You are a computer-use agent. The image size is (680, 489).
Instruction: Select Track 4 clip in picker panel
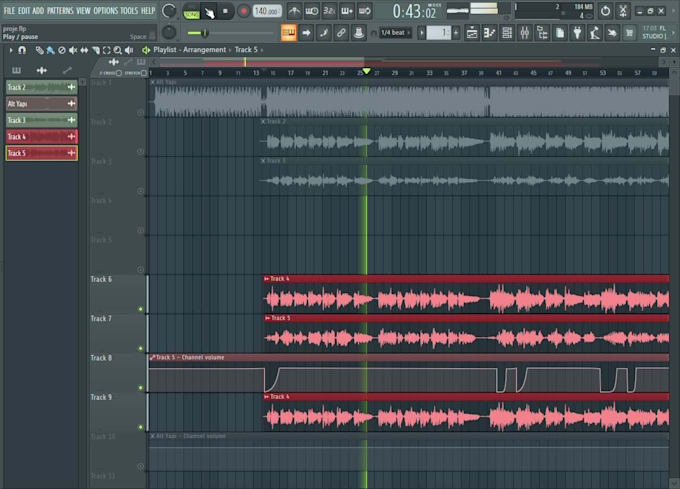pyautogui.click(x=42, y=137)
